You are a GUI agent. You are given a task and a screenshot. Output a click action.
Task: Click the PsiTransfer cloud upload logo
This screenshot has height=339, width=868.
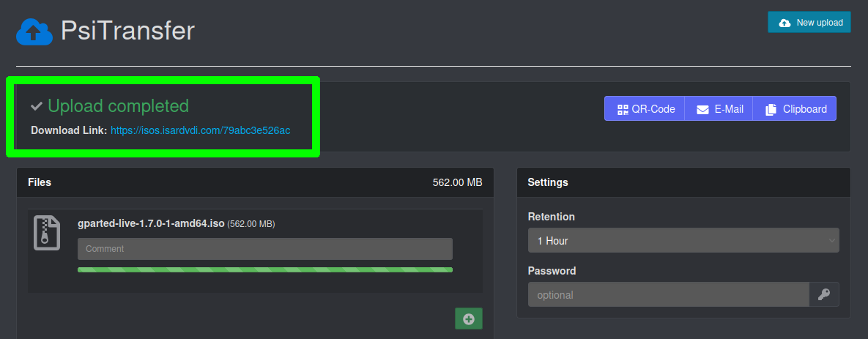34,31
